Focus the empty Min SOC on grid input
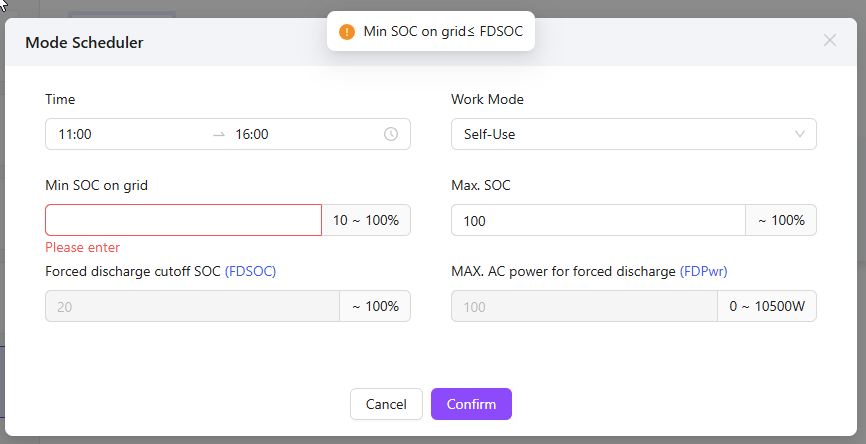The height and width of the screenshot is (444, 866). [x=183, y=220]
